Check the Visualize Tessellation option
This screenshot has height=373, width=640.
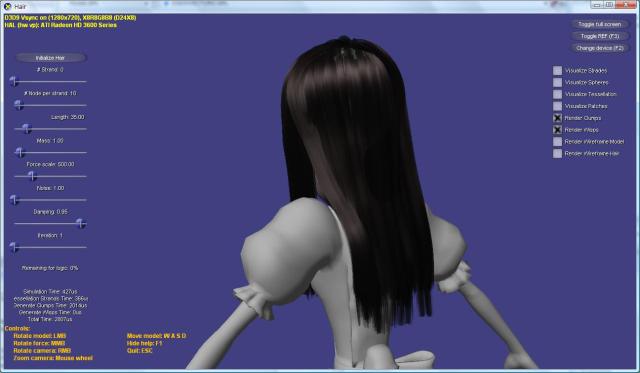[557, 94]
